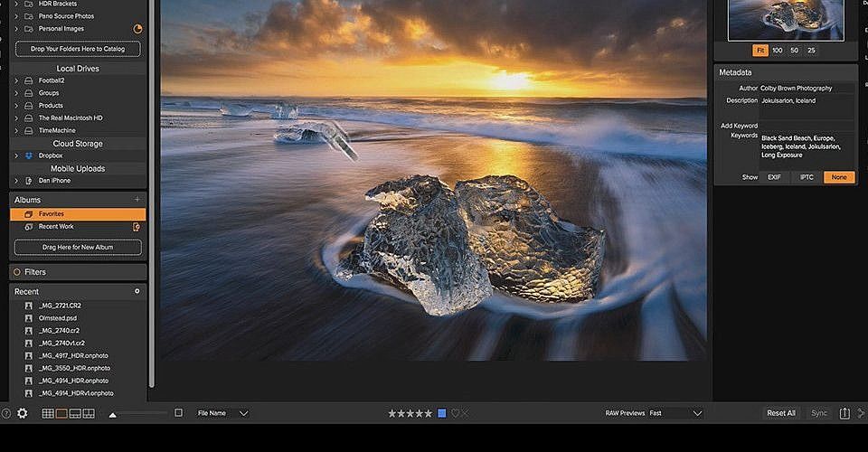Open recent file _MG_2740.cr2
Screen dimensions: 868x452
pyautogui.click(x=59, y=331)
